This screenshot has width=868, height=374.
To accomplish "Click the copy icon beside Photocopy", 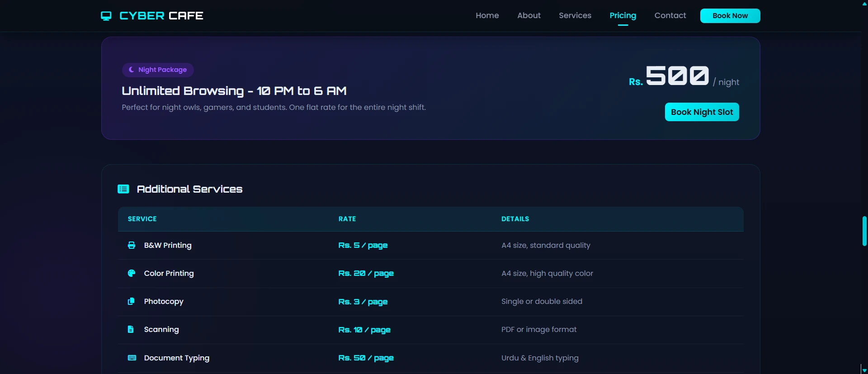I will (x=131, y=301).
